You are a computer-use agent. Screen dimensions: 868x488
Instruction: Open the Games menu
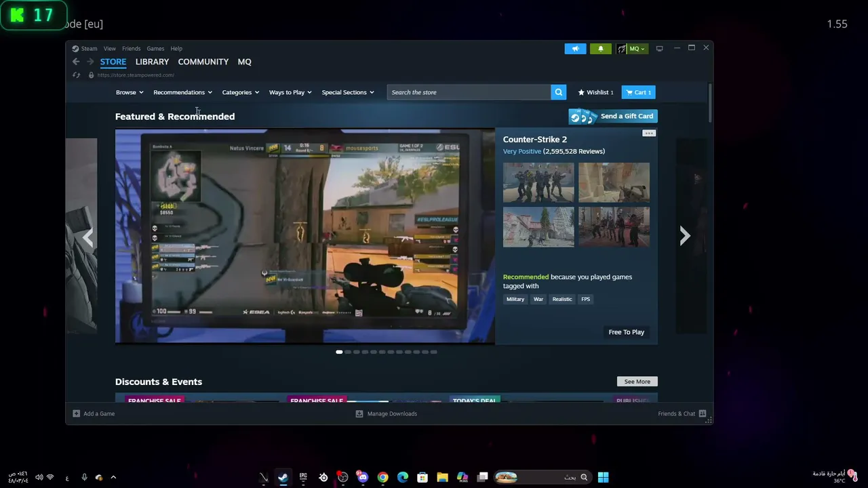point(155,49)
